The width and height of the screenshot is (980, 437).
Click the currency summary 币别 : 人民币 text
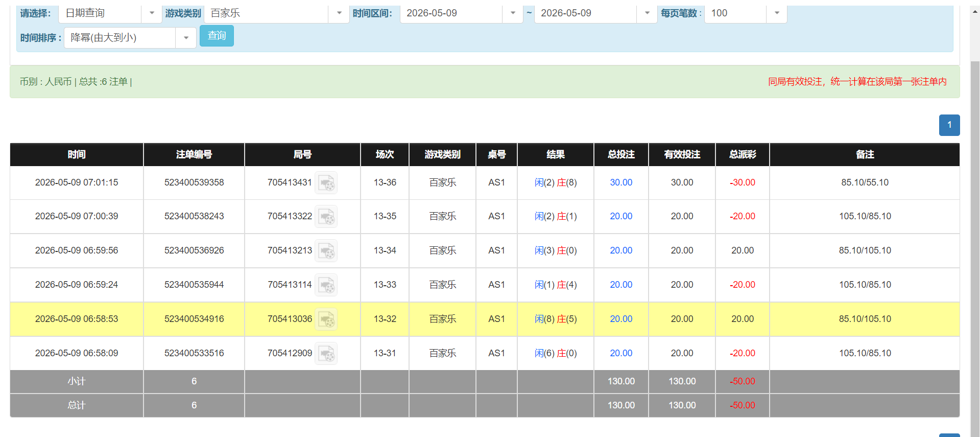(x=45, y=82)
